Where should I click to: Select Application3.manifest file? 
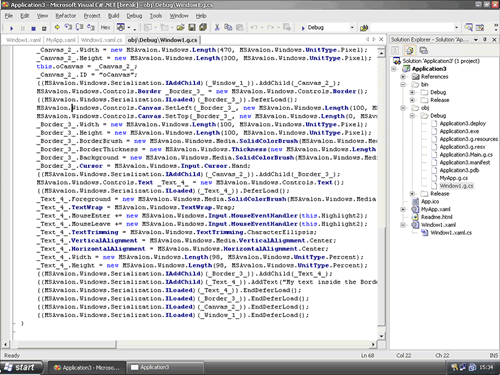[x=465, y=163]
